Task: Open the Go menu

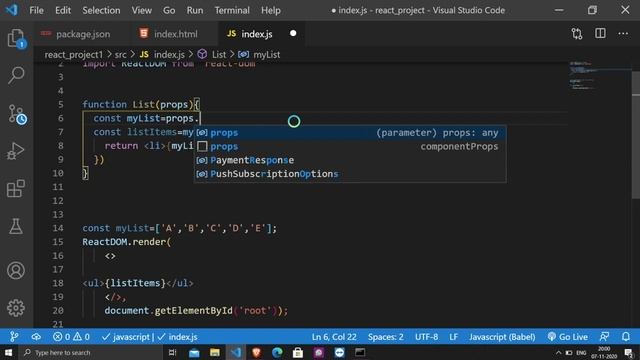Action: [x=169, y=10]
